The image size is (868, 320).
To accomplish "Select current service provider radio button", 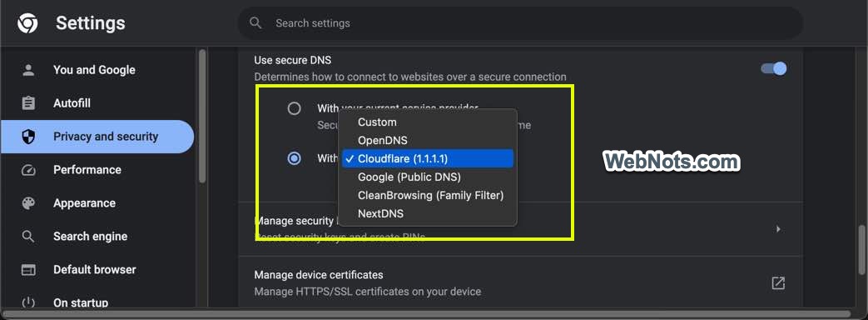I will [294, 108].
